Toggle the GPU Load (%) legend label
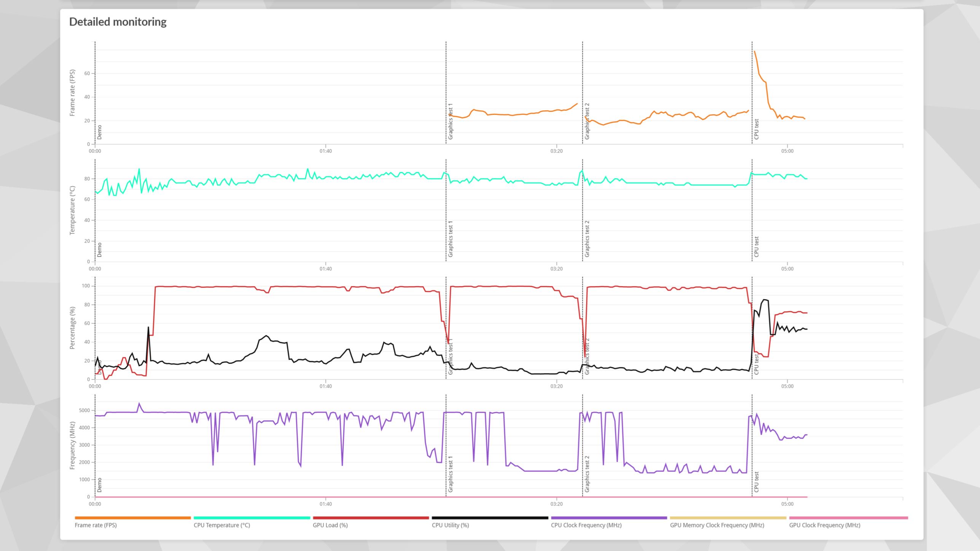 tap(330, 525)
